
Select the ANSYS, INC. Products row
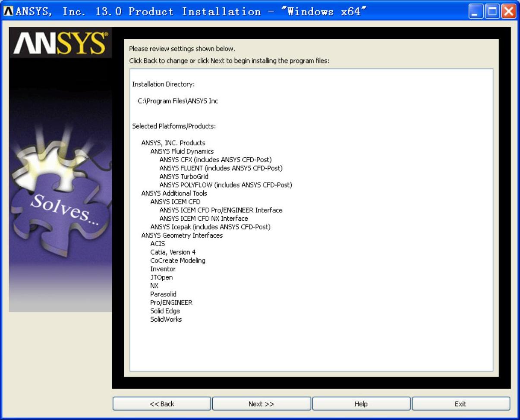[173, 143]
